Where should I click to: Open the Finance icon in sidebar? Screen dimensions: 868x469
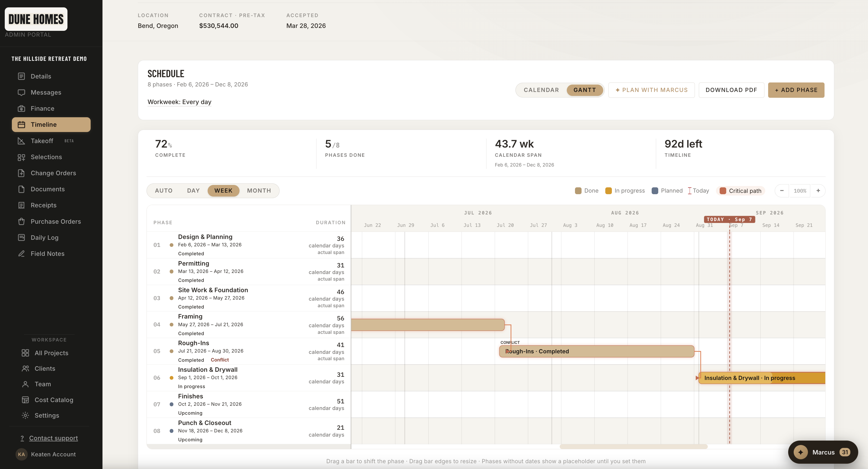(x=21, y=109)
